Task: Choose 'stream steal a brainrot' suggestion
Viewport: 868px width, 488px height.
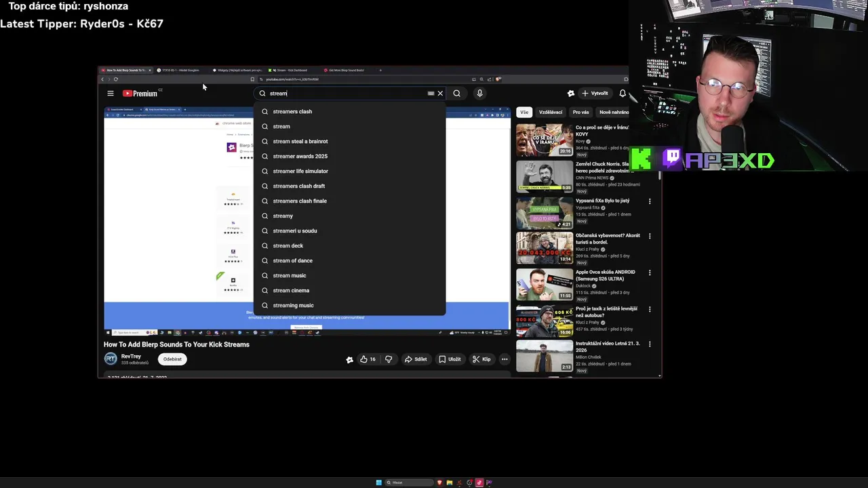Action: pos(350,141)
